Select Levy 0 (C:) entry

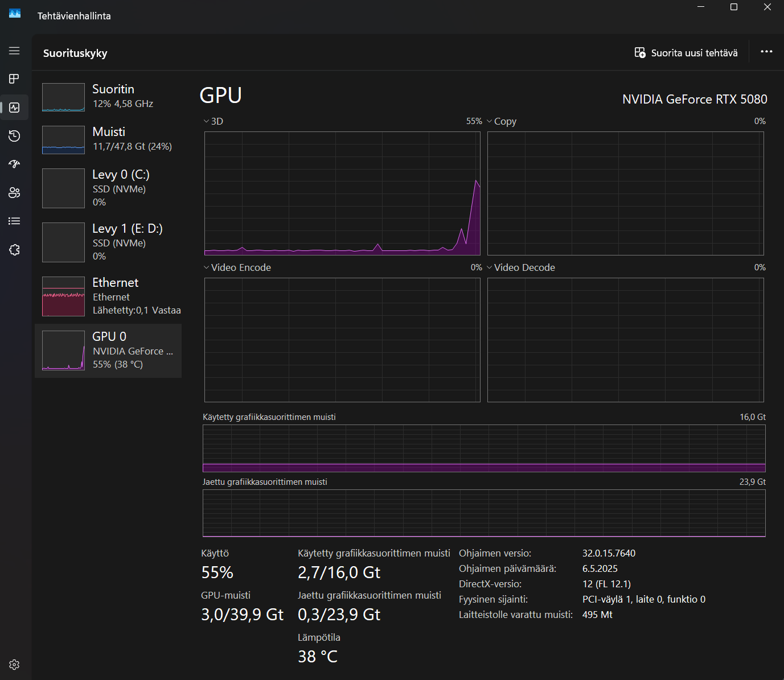coord(108,188)
